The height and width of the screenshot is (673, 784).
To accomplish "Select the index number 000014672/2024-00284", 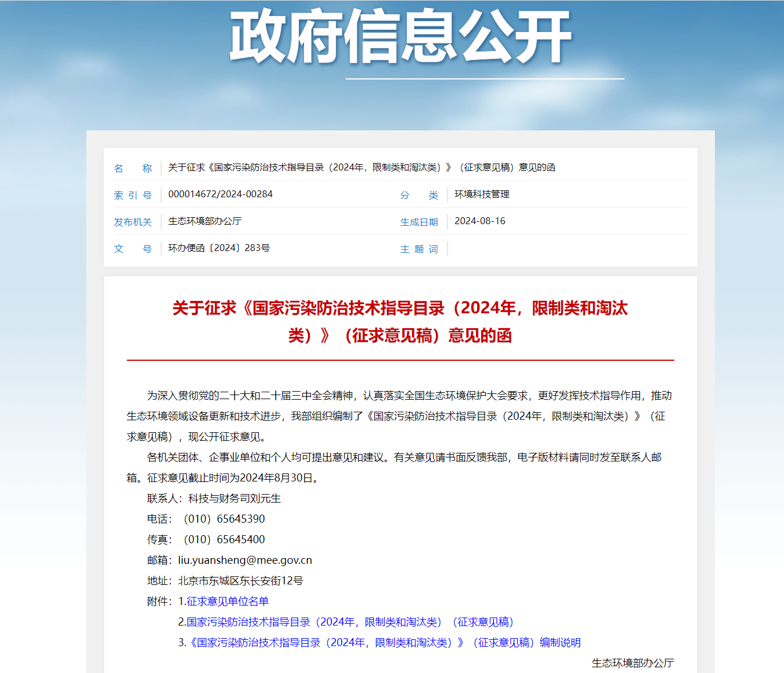I will point(221,194).
